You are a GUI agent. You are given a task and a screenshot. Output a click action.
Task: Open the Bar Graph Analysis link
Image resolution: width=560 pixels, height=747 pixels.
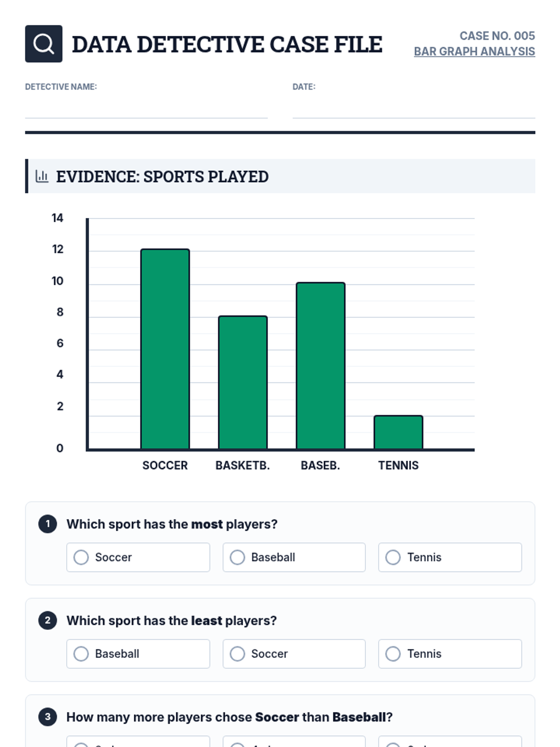474,51
